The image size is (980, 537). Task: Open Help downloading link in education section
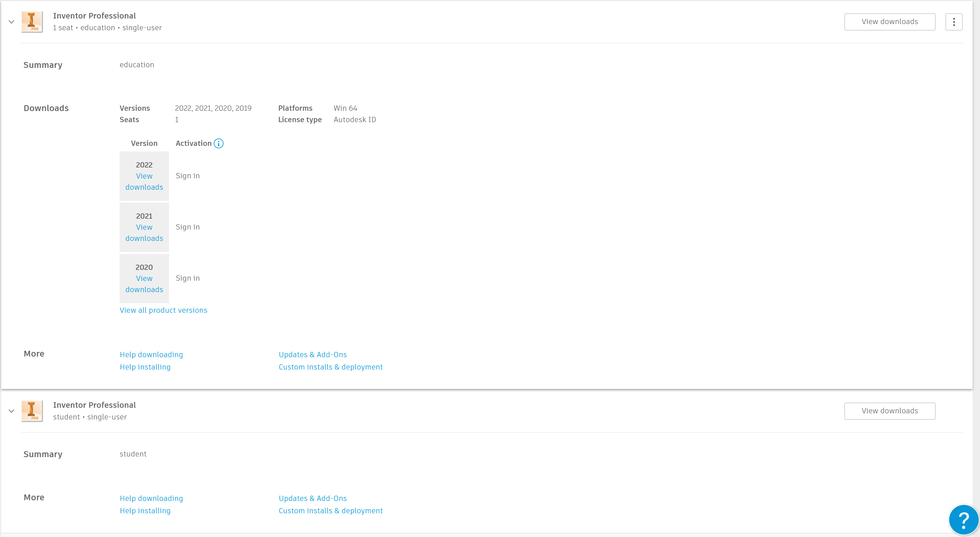coord(151,355)
